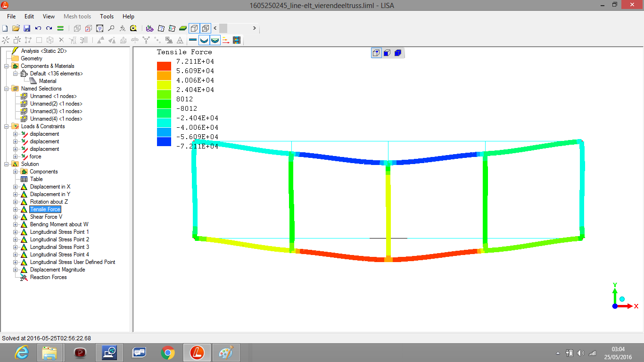Open the View menu

[x=49, y=16]
